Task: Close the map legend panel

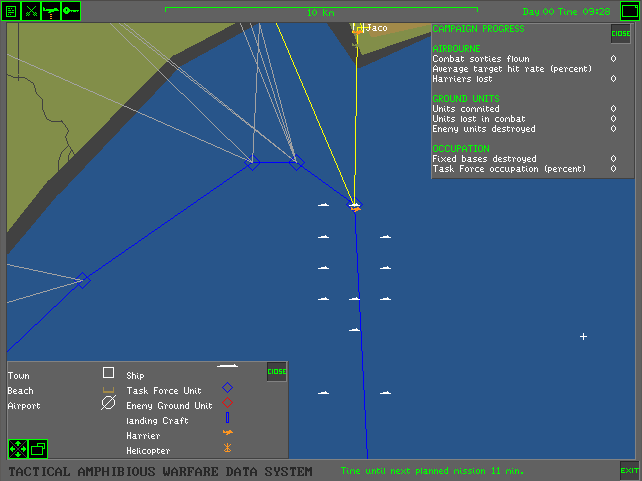Action: pos(276,372)
